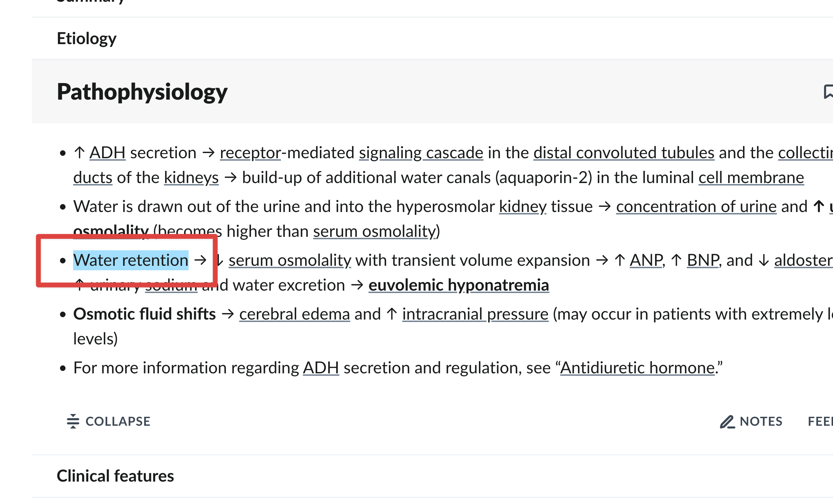Open the kidneys link
This screenshot has width=833, height=504.
191,178
